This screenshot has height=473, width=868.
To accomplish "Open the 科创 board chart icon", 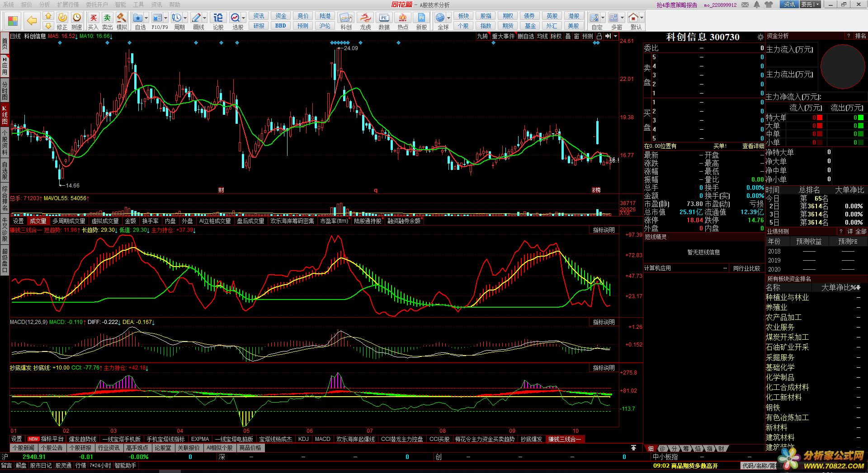I will [346, 18].
